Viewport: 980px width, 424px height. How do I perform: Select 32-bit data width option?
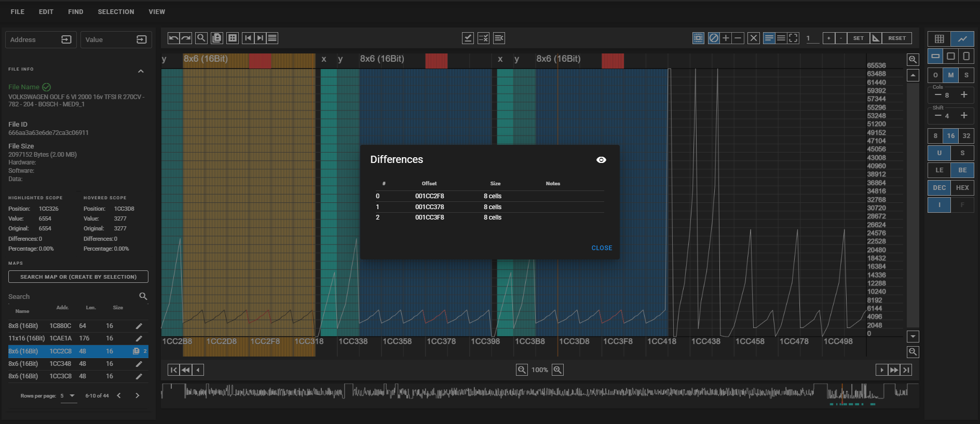point(966,136)
